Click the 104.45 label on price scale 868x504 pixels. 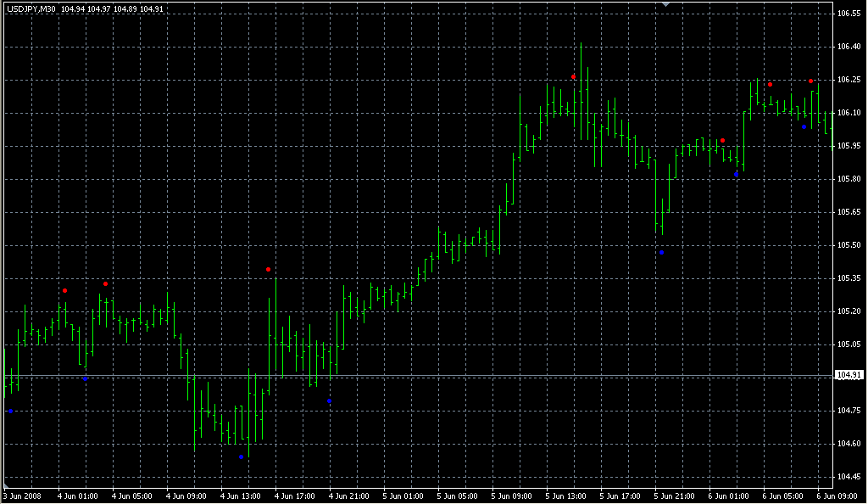(x=849, y=477)
